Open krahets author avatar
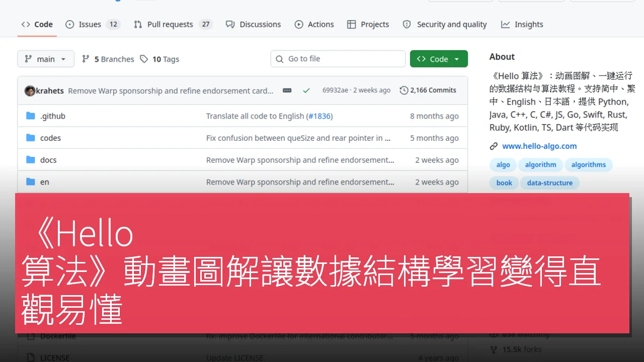The height and width of the screenshot is (362, 644). [30, 90]
